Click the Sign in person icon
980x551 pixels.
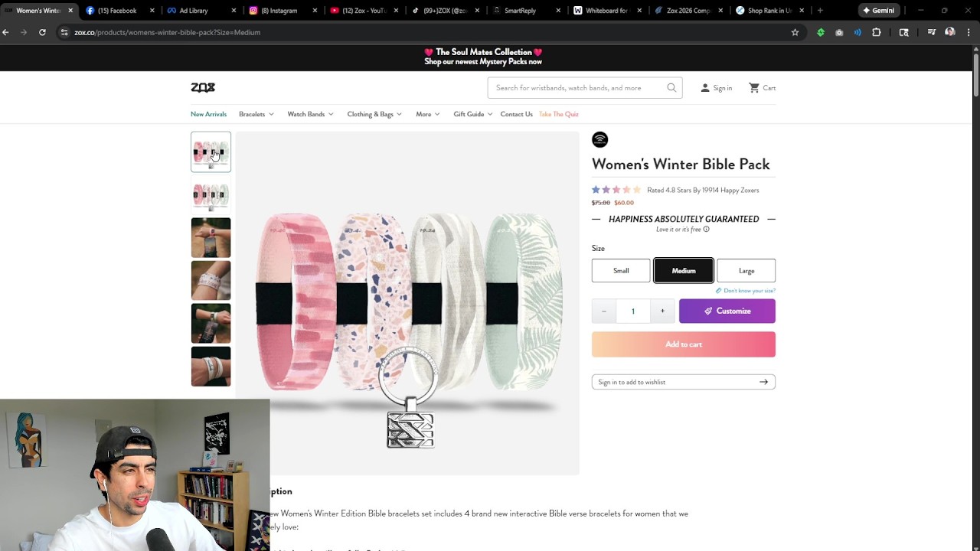point(705,88)
